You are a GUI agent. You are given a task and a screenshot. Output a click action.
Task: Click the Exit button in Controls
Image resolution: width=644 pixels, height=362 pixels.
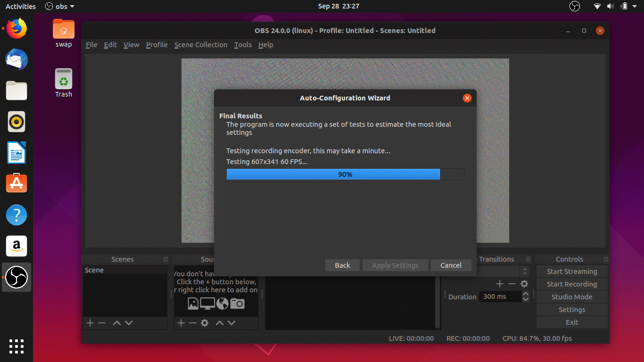(x=572, y=322)
